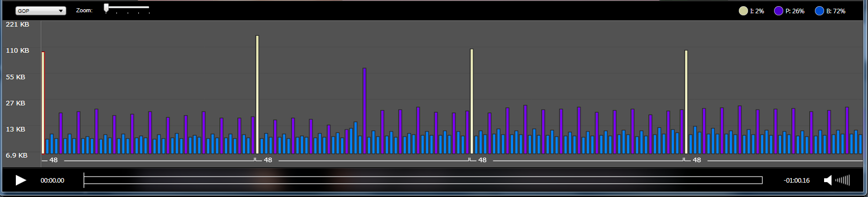Toggle B-frame blue legend circle
Image resolution: width=868 pixels, height=197 pixels.
tap(819, 11)
